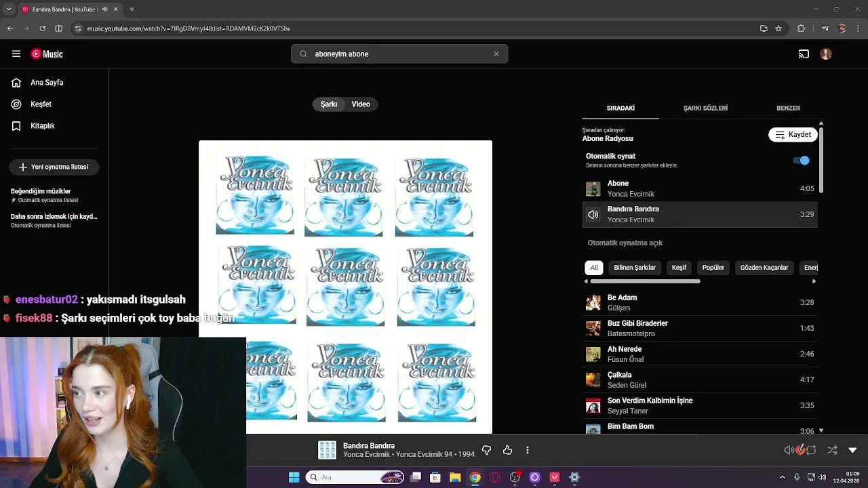Play Abone by Yonca Evcimik in queue
This screenshot has height=488, width=868.
[700, 188]
